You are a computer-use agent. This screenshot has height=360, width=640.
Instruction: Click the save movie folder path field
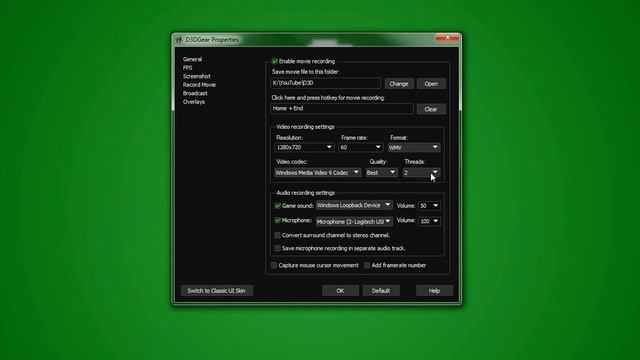(x=325, y=83)
